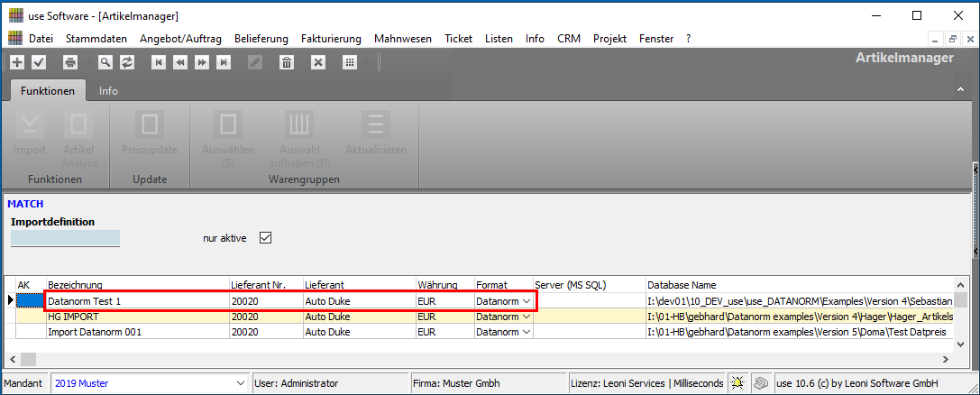The image size is (980, 395).
Task: Open Format dropdown for Datanorm Test 1
Action: point(527,302)
